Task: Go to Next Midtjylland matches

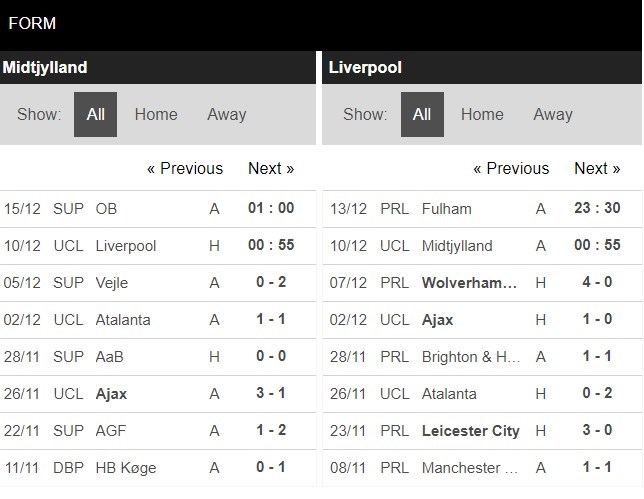Action: [271, 168]
